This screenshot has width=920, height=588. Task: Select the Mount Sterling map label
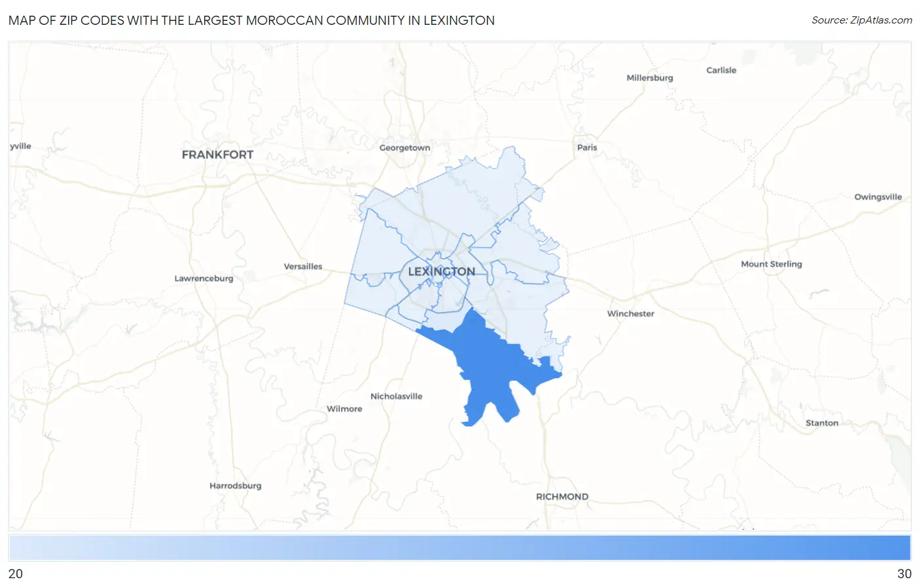[771, 264]
